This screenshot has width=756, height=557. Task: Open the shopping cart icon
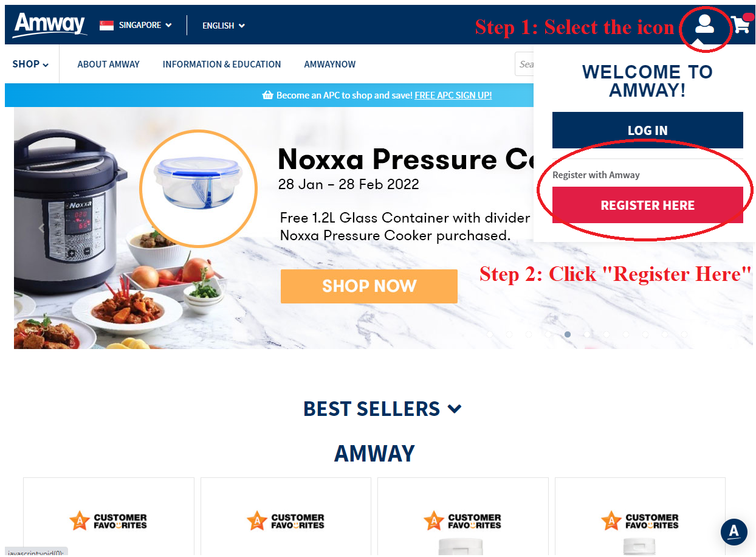click(740, 25)
